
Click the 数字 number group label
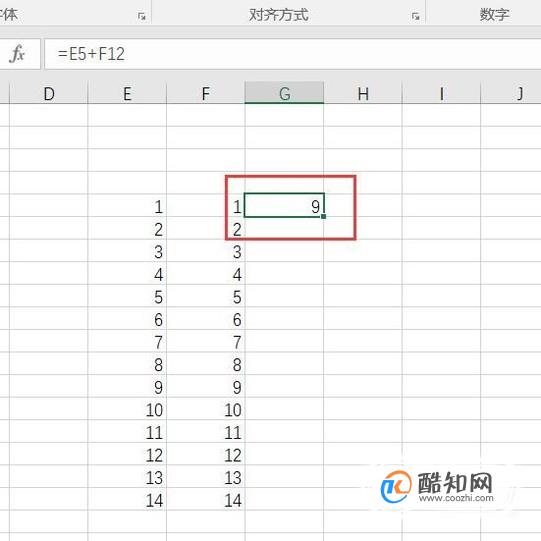(x=494, y=14)
